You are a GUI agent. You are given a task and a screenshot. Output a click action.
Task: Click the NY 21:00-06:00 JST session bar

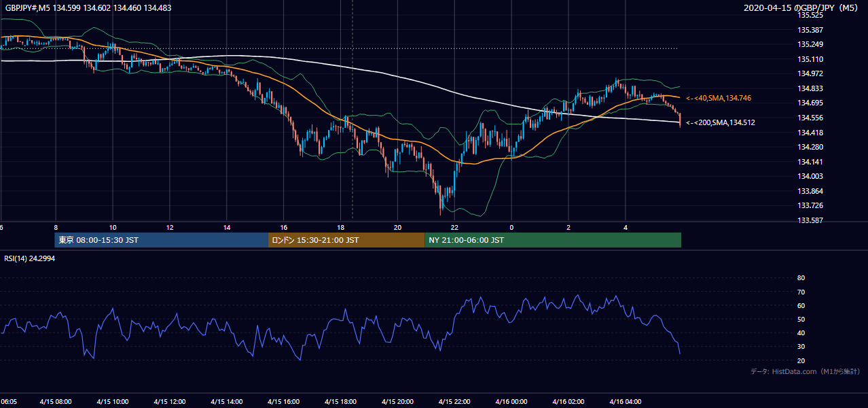[553, 240]
